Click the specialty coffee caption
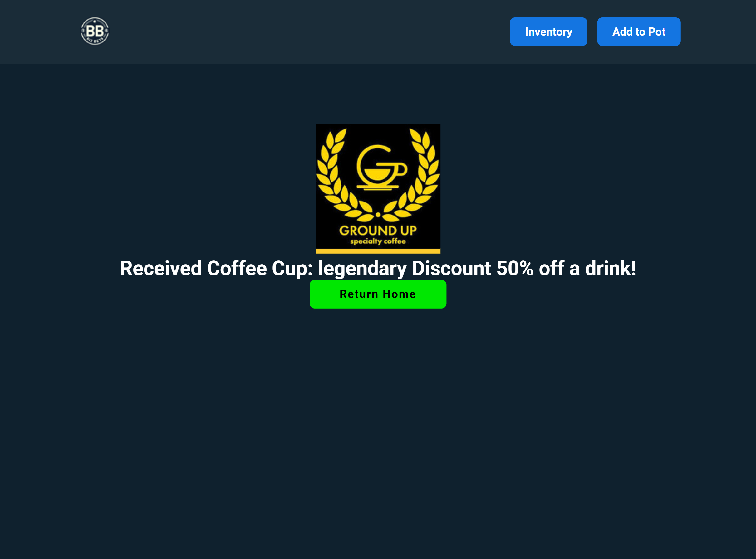756x559 pixels. pyautogui.click(x=378, y=241)
